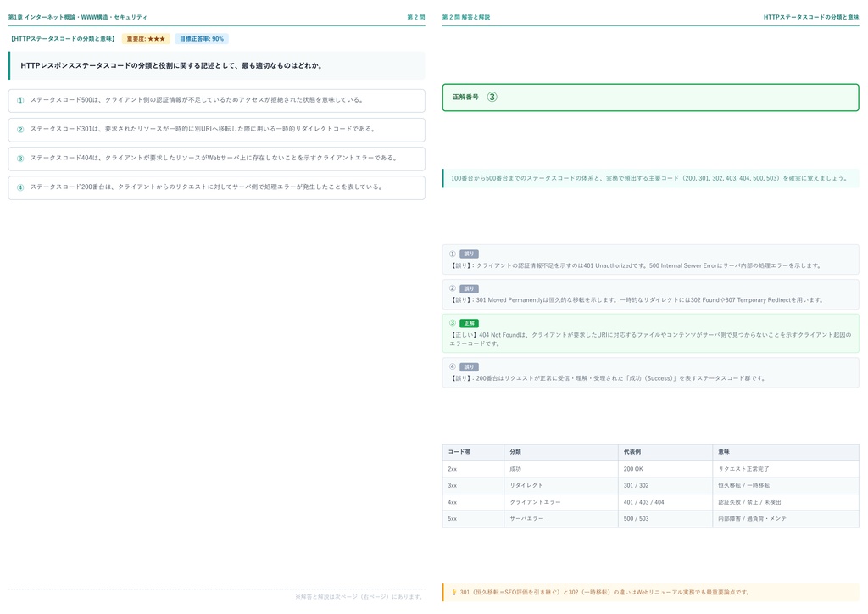Click the 意味 table column header
868x614 pixels.
786,452
